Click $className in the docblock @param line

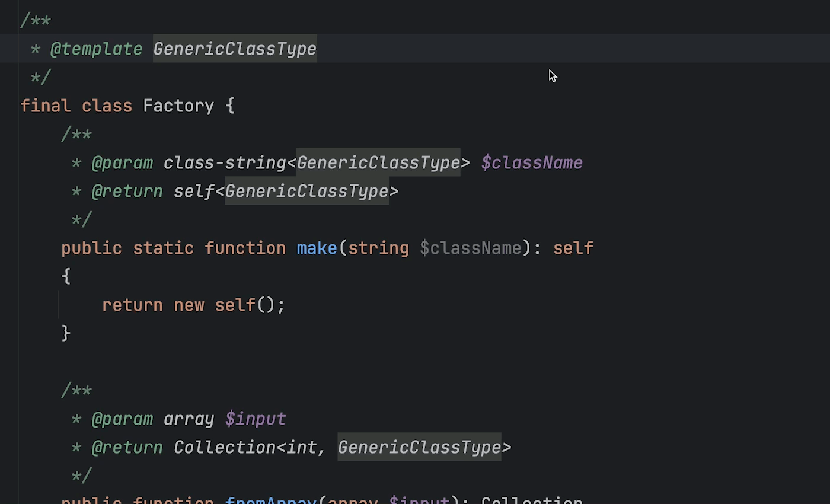(532, 163)
